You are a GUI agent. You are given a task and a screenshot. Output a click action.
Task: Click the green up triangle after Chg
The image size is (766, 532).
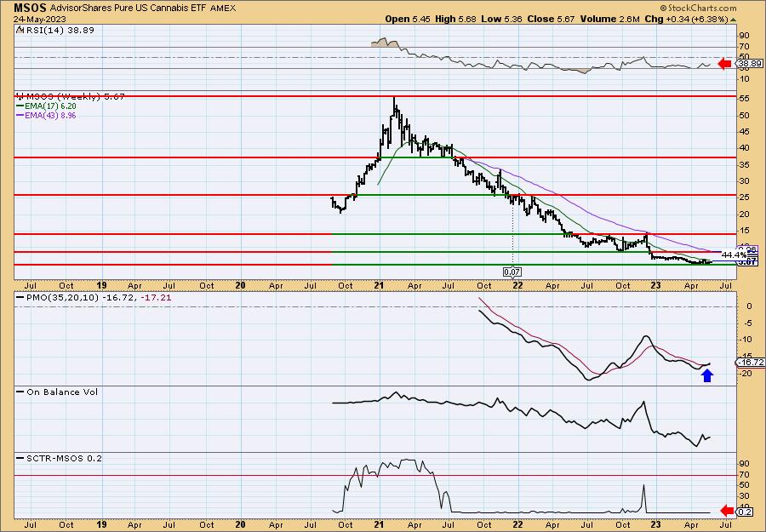pyautogui.click(x=734, y=20)
